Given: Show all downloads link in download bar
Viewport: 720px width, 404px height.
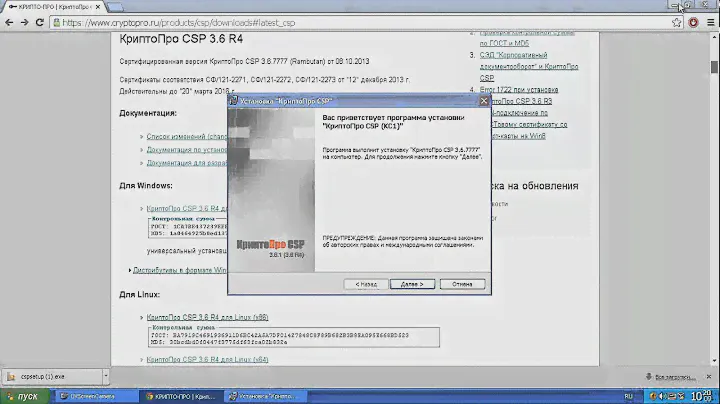Looking at the screenshot, I should point(677,377).
